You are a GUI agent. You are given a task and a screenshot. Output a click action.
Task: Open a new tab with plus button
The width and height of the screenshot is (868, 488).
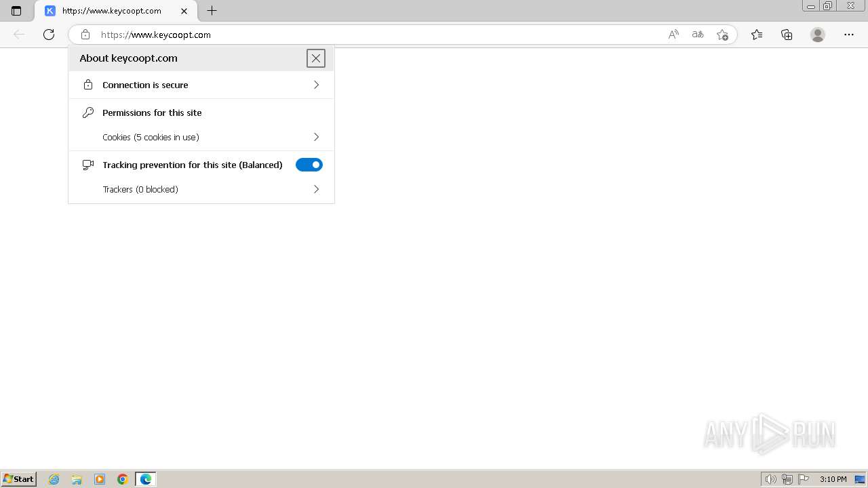(212, 11)
